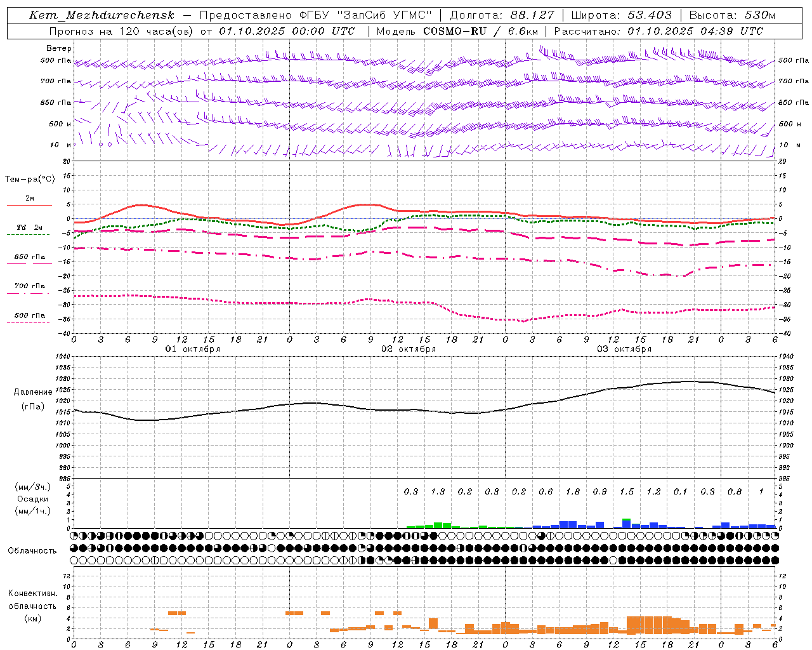The width and height of the screenshot is (812, 650).
Task: Click the Модель COSMO-RU / 6.6км label
Action: coord(457,31)
